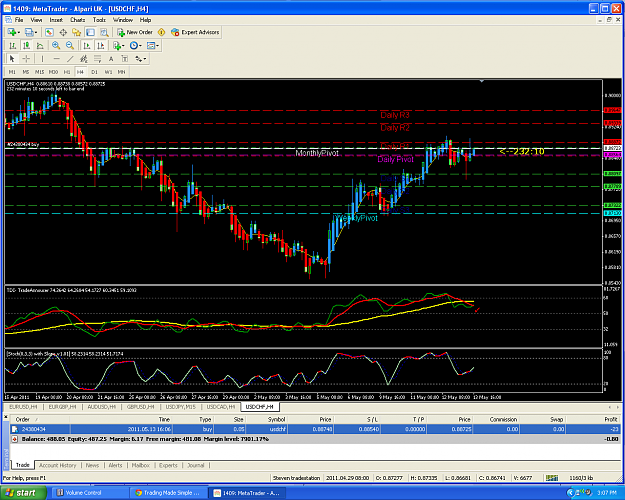This screenshot has height=500, width=625.
Task: Open the New Chart icon
Action: pyautogui.click(x=12, y=32)
